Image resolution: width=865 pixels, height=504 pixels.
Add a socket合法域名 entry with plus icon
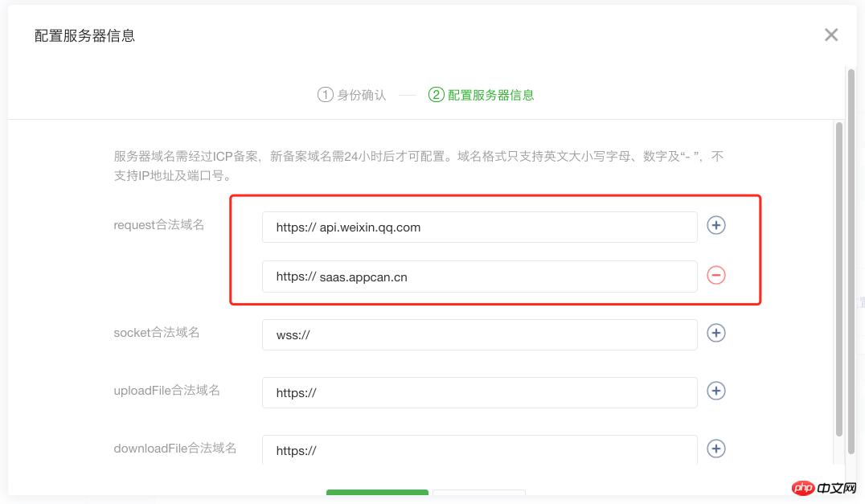[716, 333]
